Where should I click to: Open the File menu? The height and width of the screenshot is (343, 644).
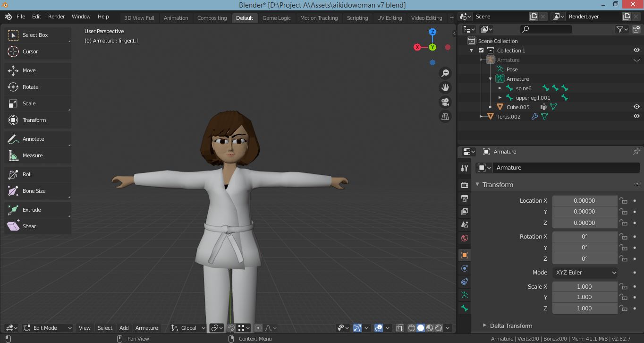point(21,17)
